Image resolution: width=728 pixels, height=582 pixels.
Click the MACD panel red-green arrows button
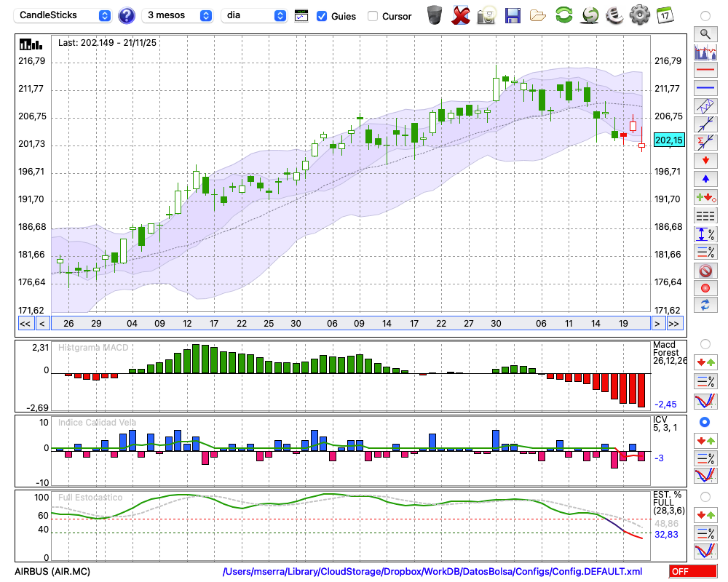coord(705,362)
